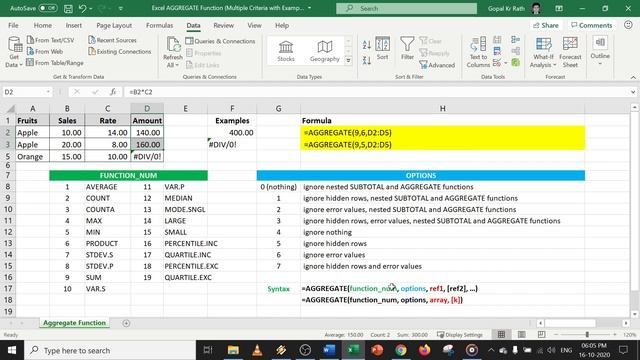Switch to Page Break Preview icon
Viewport: 640px width, 360px height.
point(541,335)
